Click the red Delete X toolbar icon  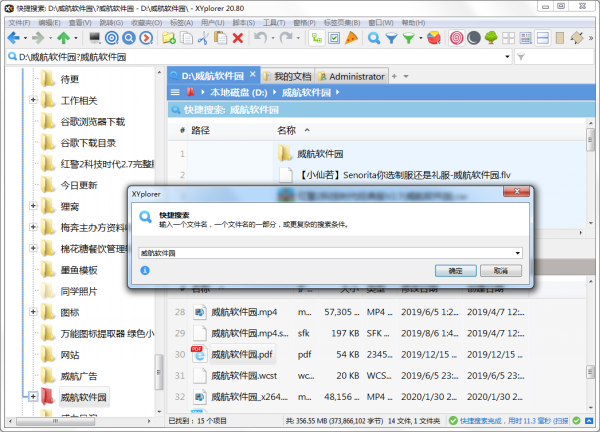tap(237, 39)
